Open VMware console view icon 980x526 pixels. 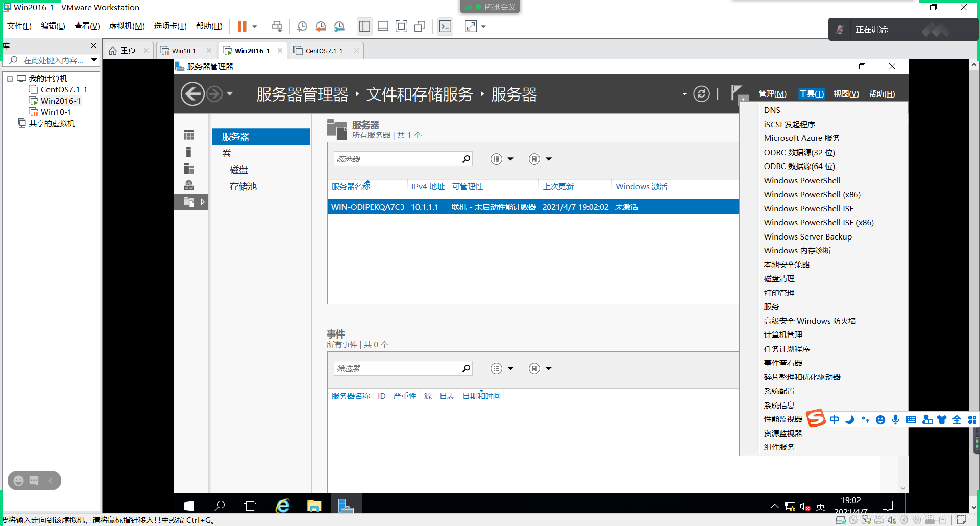click(x=445, y=27)
